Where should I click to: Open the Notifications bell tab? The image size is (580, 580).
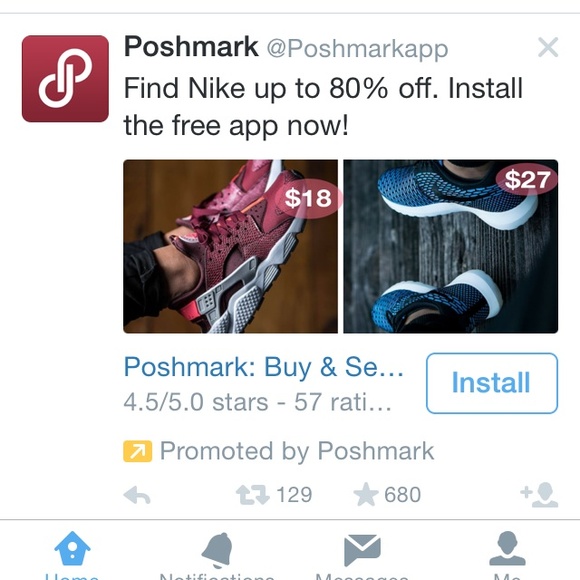[x=217, y=555]
